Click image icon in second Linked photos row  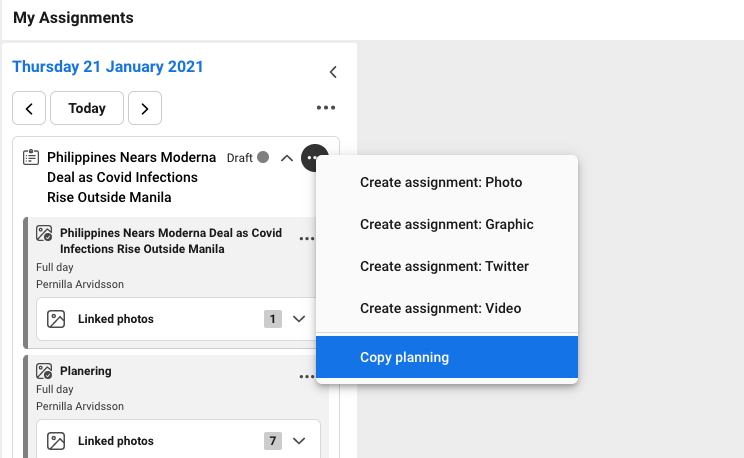57,441
